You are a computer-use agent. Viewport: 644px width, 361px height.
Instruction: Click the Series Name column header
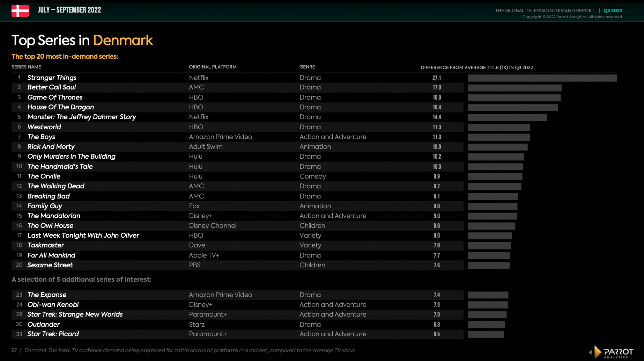click(27, 67)
